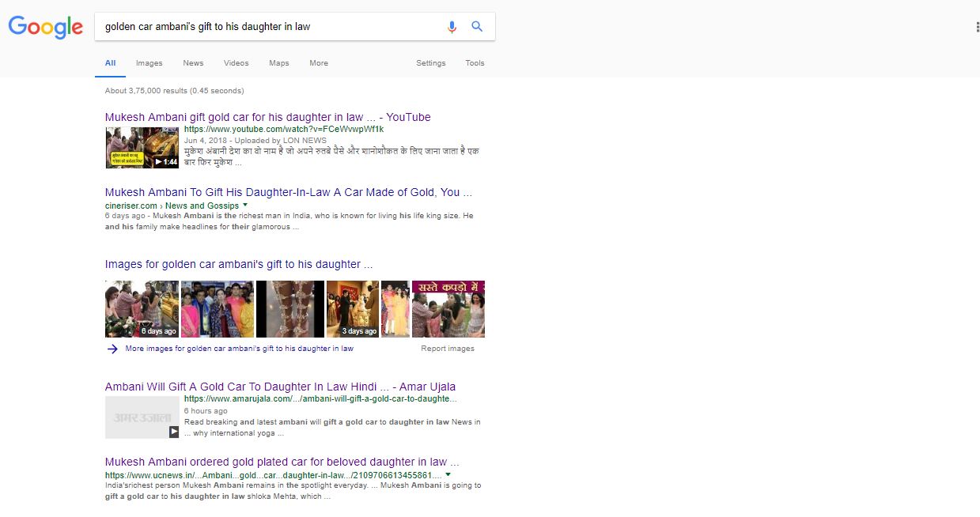
Task: Switch to the News tab
Action: [193, 63]
